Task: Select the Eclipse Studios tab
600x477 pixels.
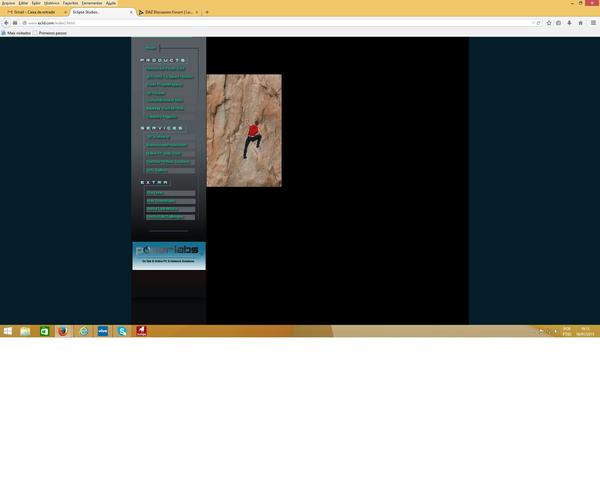Action: [100, 12]
